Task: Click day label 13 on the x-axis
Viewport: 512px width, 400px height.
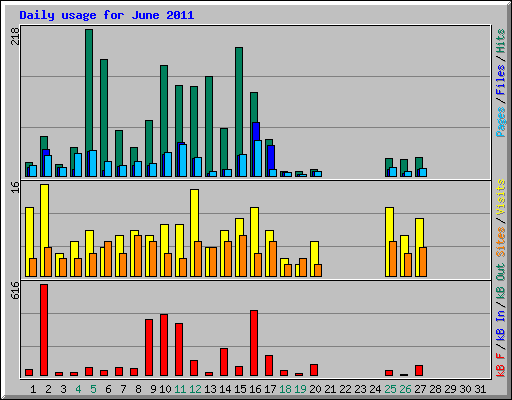Action: pyautogui.click(x=210, y=389)
